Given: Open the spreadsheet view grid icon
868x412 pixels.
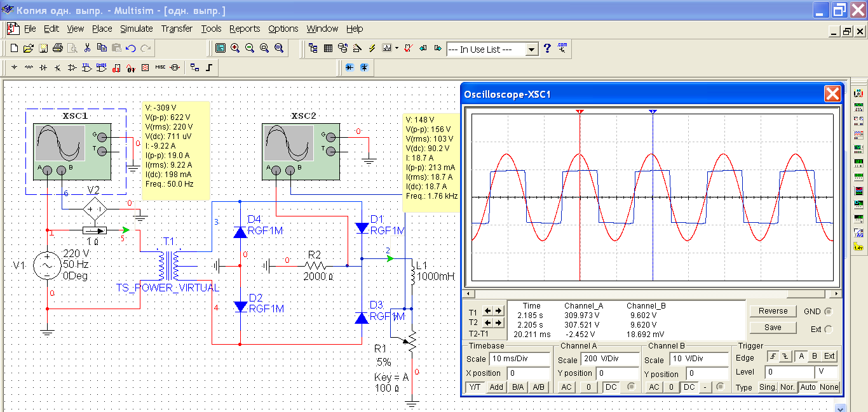Looking at the screenshot, I should (x=328, y=48).
